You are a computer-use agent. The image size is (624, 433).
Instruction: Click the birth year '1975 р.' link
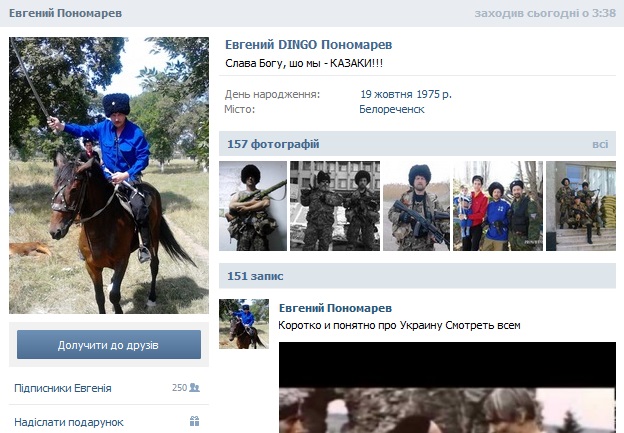click(x=434, y=94)
